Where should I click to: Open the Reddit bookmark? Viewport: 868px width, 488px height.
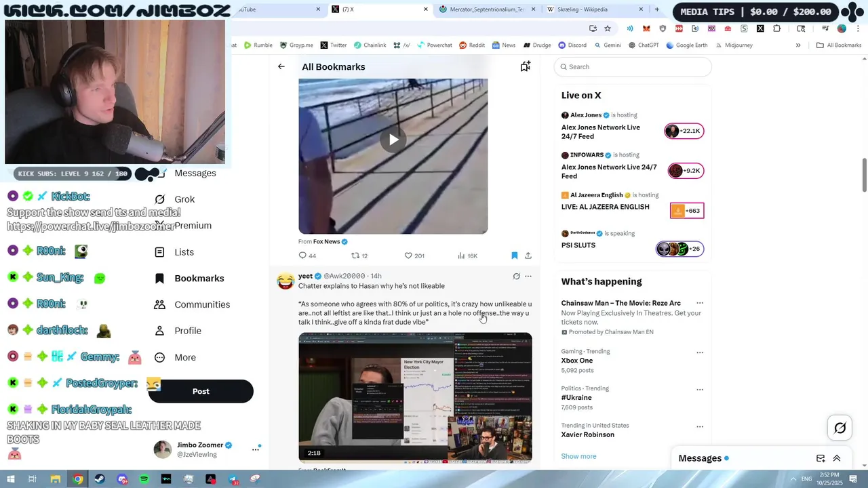[472, 45]
